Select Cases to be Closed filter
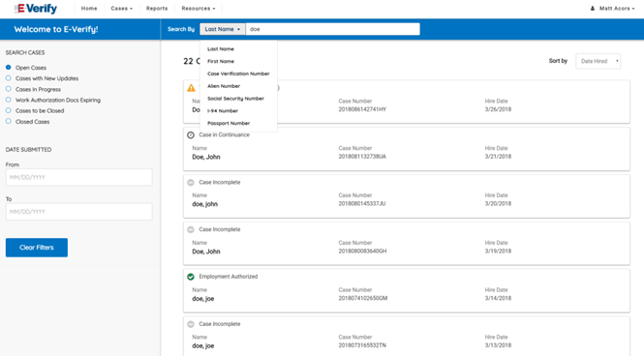The height and width of the screenshot is (356, 644). (x=8, y=110)
